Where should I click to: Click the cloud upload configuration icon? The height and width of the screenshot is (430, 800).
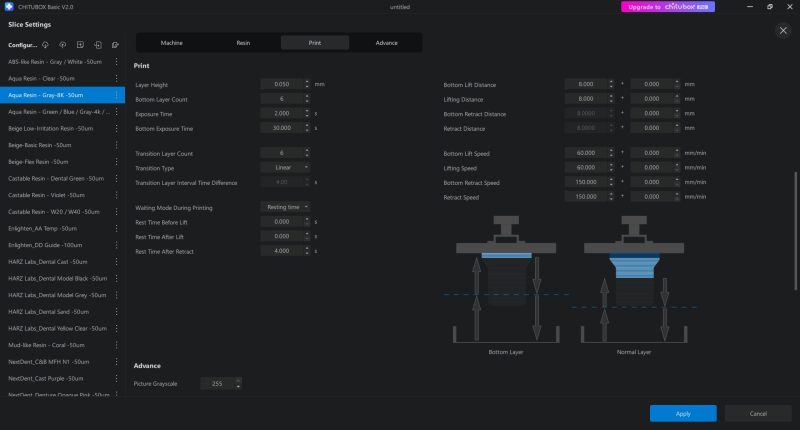point(63,45)
